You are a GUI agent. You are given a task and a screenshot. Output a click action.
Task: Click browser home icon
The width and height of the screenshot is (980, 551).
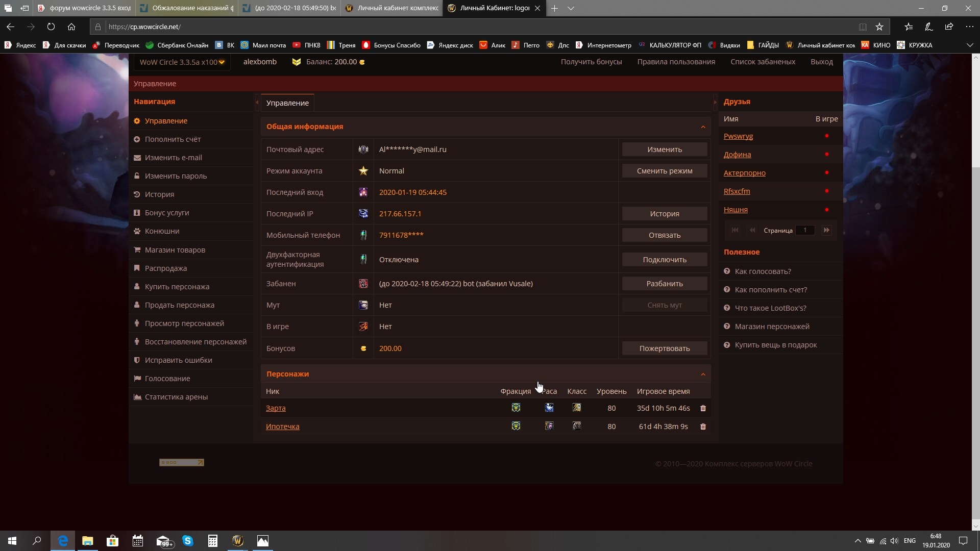[71, 27]
